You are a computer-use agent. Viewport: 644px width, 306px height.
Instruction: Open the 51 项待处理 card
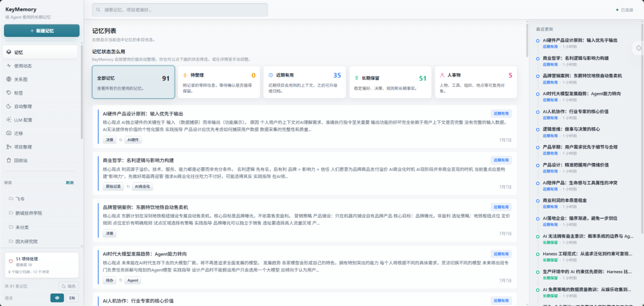pyautogui.click(x=42, y=265)
